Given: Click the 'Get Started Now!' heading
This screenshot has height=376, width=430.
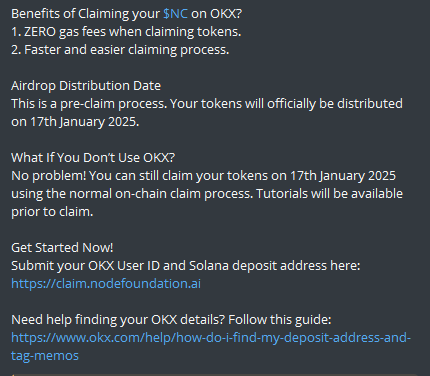Looking at the screenshot, I should (x=62, y=248).
